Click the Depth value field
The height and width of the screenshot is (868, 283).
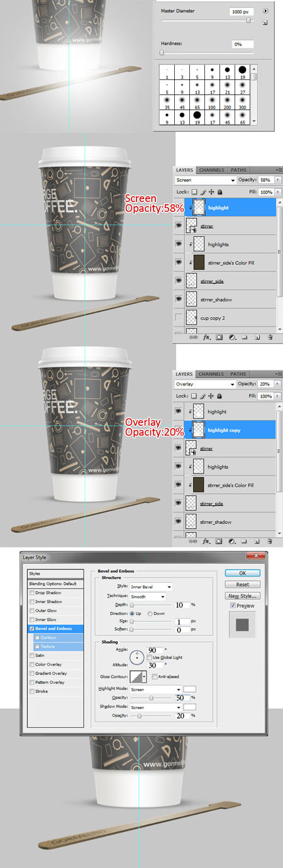point(181,604)
